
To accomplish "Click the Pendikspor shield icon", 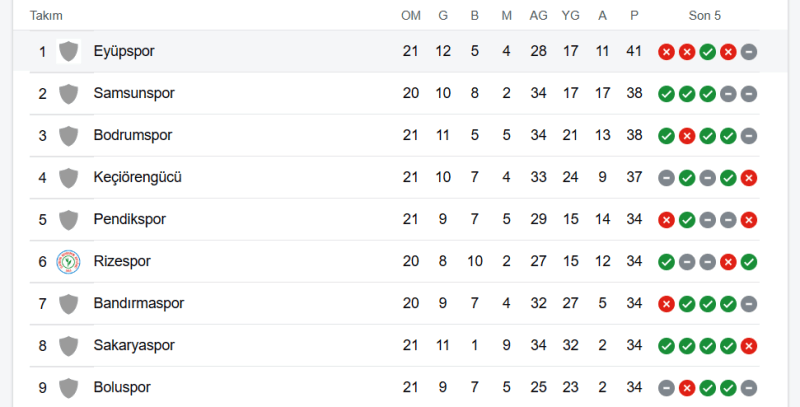I will point(68,219).
